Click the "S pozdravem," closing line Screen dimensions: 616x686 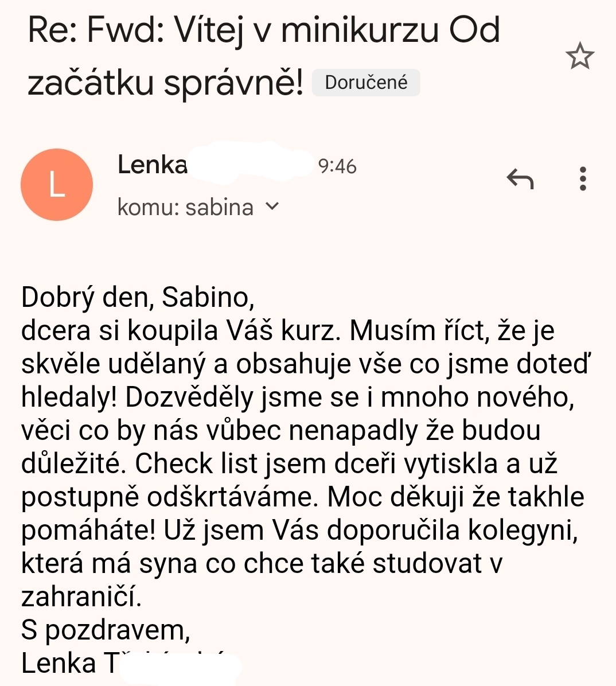106,630
